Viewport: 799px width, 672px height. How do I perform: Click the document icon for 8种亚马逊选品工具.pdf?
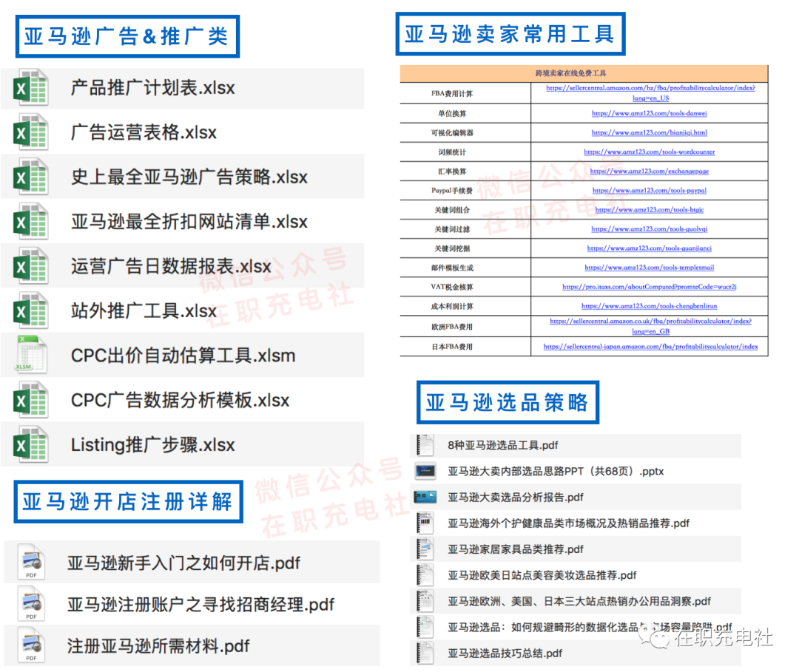[425, 445]
